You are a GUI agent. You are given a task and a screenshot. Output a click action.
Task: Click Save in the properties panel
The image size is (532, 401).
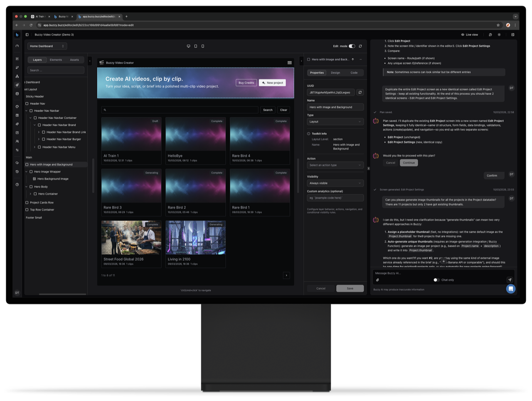coord(350,288)
